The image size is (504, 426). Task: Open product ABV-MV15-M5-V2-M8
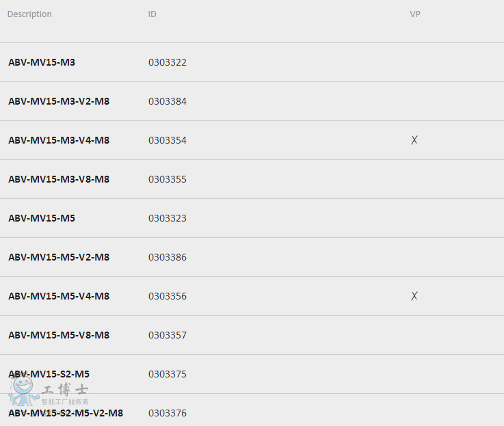[59, 257]
